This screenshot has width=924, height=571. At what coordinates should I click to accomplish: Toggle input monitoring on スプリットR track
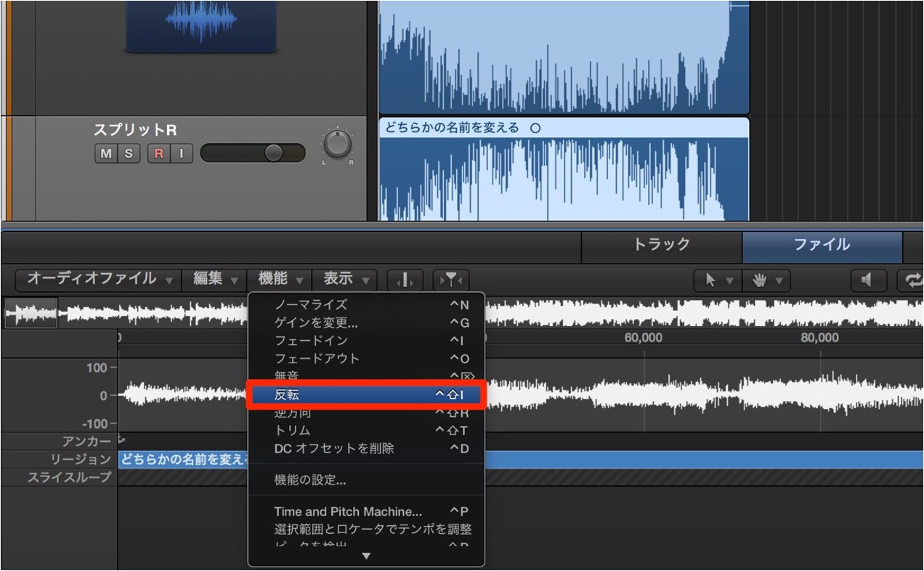click(x=181, y=153)
